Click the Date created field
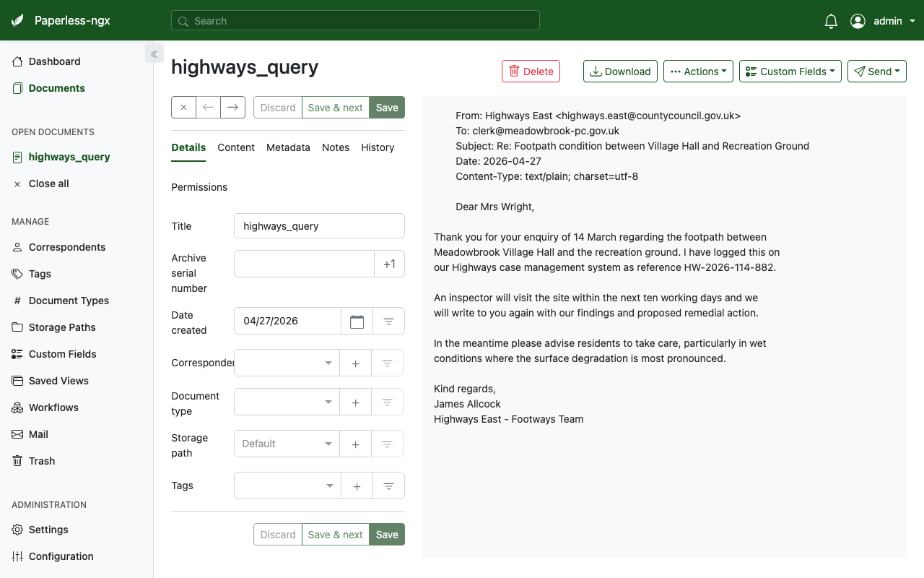Screen dimensions: 924x578 287,321
